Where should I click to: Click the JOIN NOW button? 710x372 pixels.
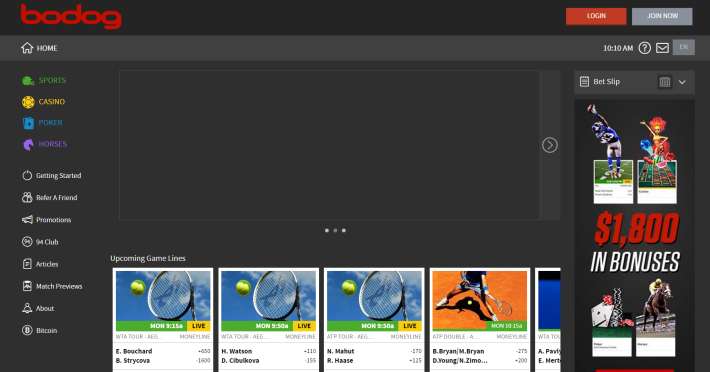point(662,16)
